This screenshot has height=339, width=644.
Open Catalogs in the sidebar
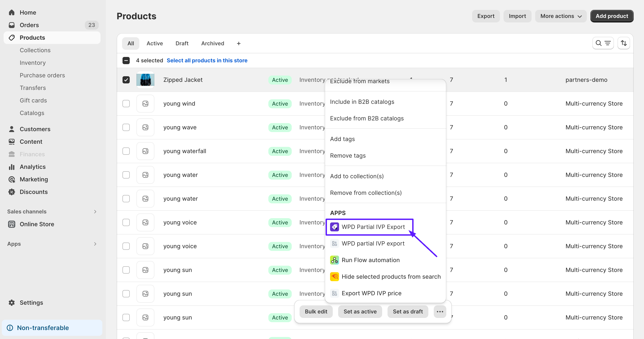tap(32, 113)
